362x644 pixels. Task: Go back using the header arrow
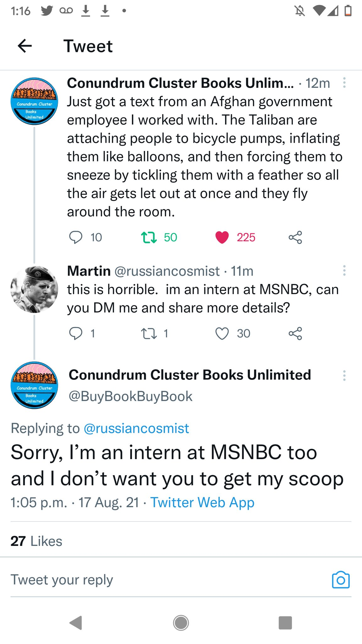click(x=25, y=46)
